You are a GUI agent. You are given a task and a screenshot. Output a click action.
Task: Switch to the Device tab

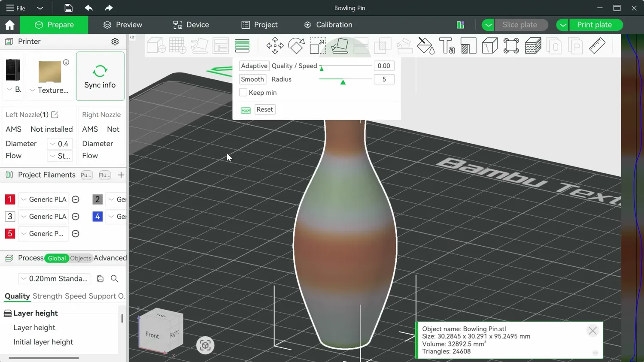(x=191, y=25)
